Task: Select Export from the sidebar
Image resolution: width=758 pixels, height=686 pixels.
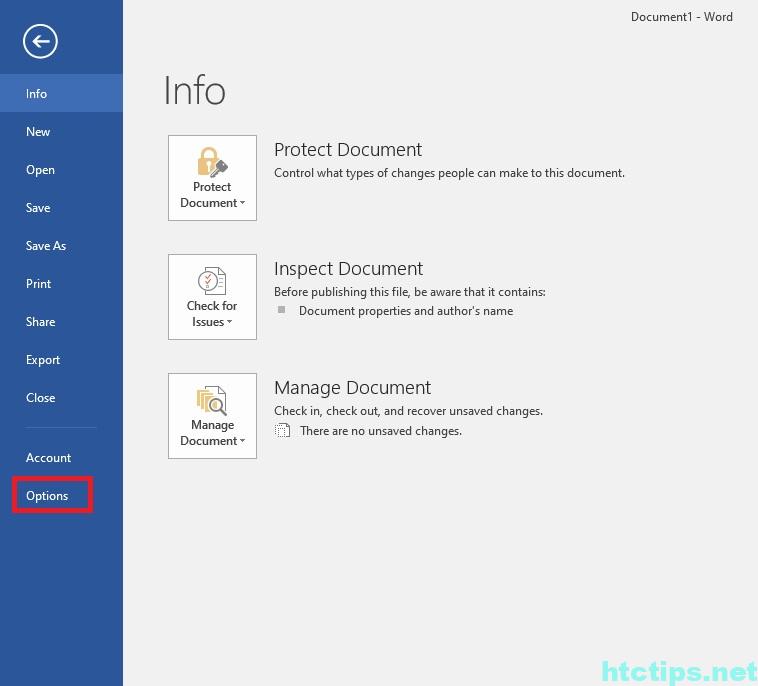Action: [x=43, y=359]
